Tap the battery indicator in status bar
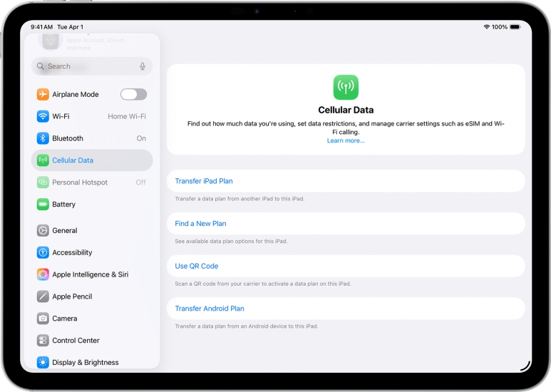 [515, 26]
